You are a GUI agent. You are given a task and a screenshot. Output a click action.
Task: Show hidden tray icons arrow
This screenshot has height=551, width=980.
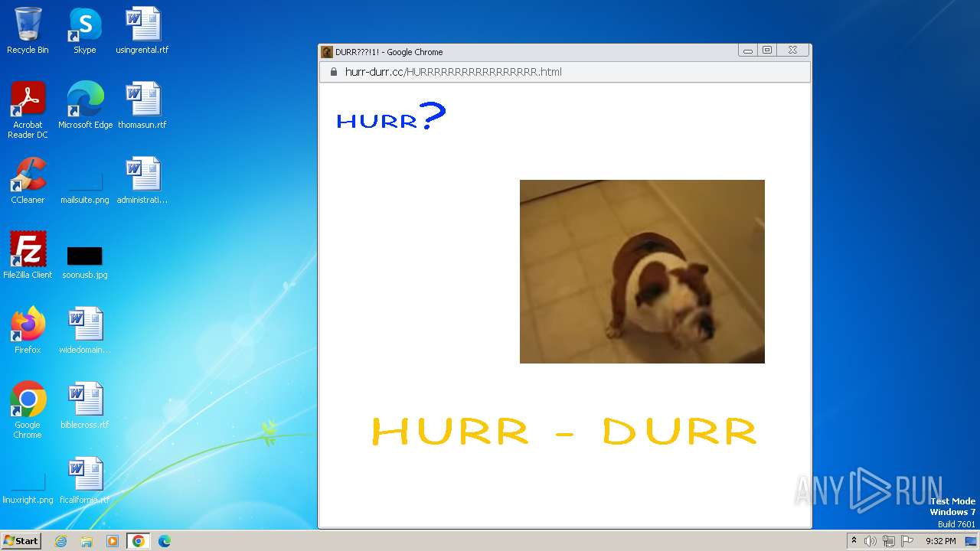tap(854, 541)
